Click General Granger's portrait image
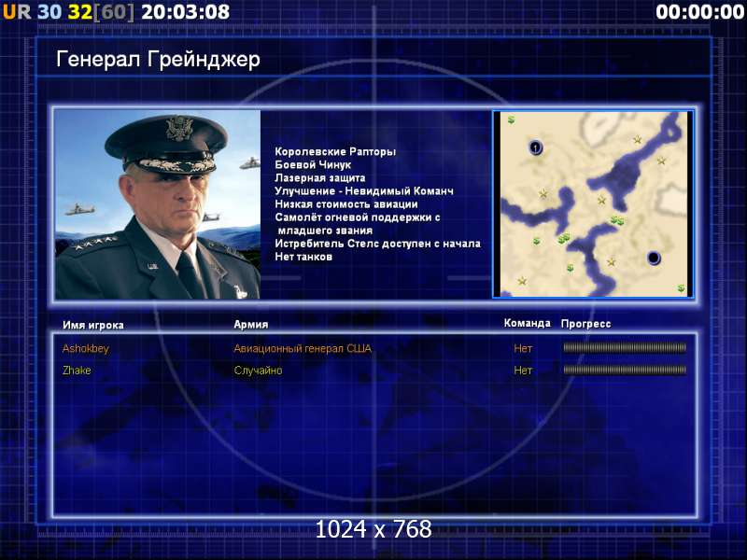Screen dimensions: 747x560 point(158,204)
